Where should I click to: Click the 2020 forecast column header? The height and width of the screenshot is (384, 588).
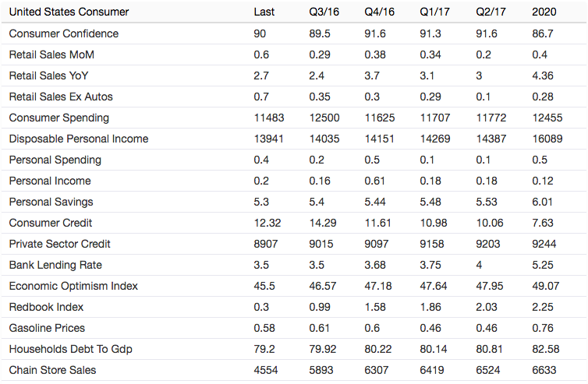[544, 12]
